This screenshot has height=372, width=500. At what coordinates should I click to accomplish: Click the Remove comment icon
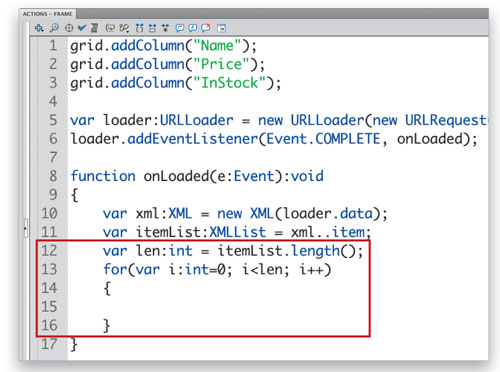tap(206, 28)
